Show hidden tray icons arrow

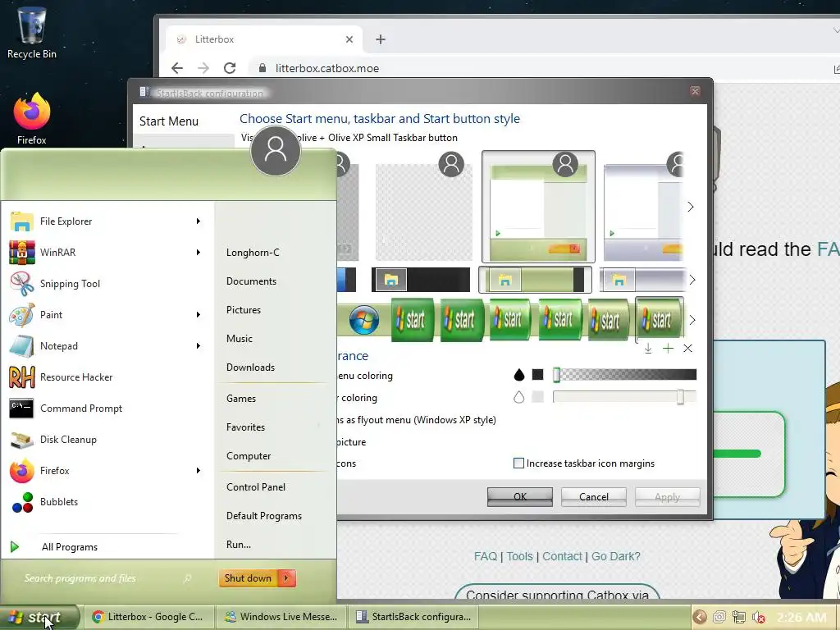pos(699,617)
